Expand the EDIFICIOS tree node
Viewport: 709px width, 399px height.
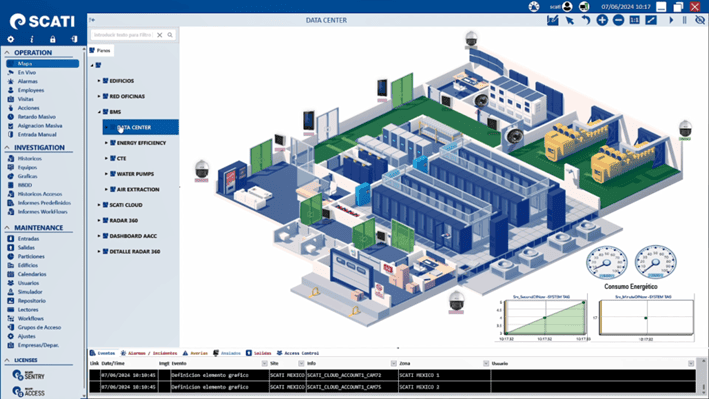[x=99, y=81]
